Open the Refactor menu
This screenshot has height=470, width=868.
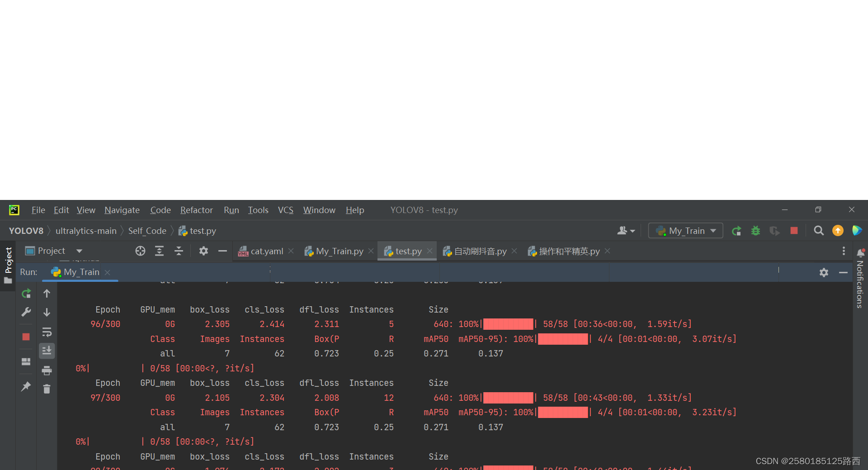(196, 210)
